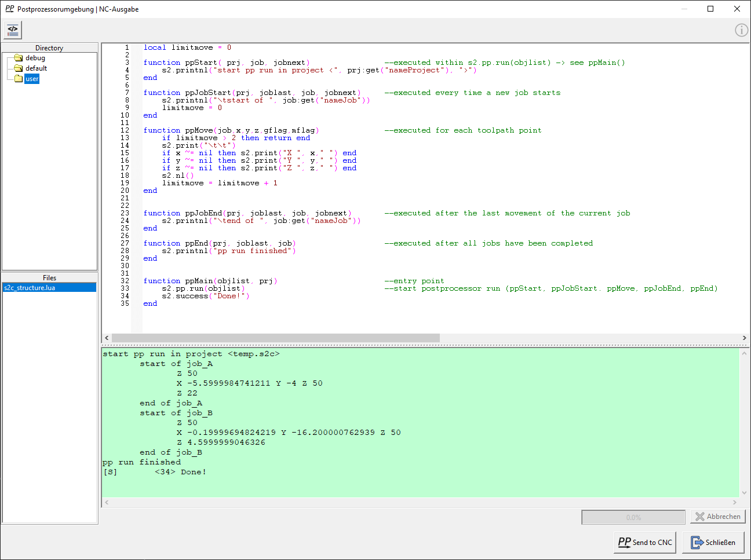
Task: Click left arrow of code editor scrollbar
Action: pos(107,338)
